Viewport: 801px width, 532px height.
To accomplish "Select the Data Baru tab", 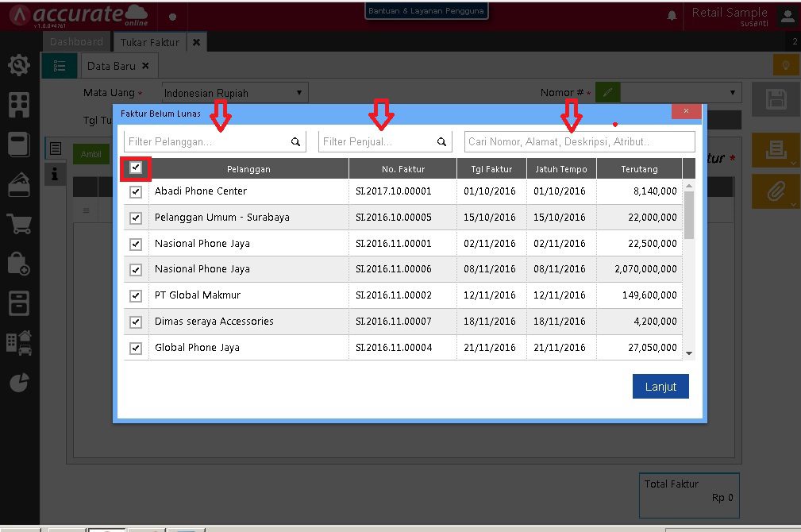I will pos(111,66).
